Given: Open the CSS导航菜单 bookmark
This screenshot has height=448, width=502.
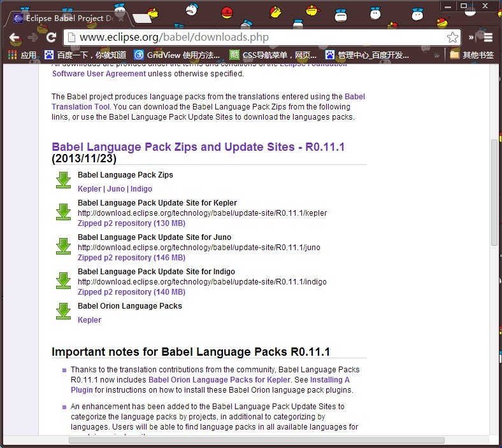Looking at the screenshot, I should tap(273, 55).
